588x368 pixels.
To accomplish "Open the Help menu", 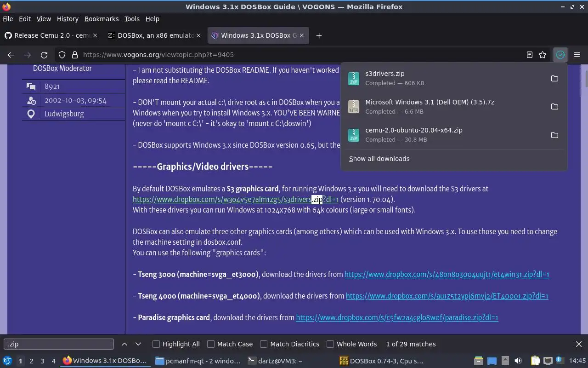I will click(x=152, y=19).
